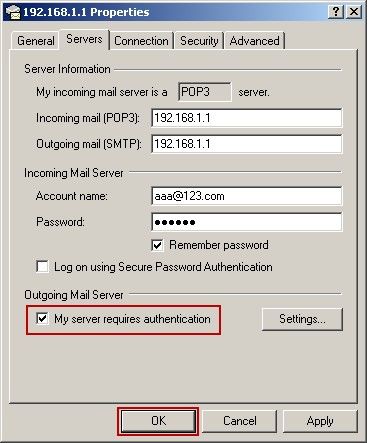The width and height of the screenshot is (367, 443).
Task: Uncheck My server requires authentication
Action: coord(42,319)
